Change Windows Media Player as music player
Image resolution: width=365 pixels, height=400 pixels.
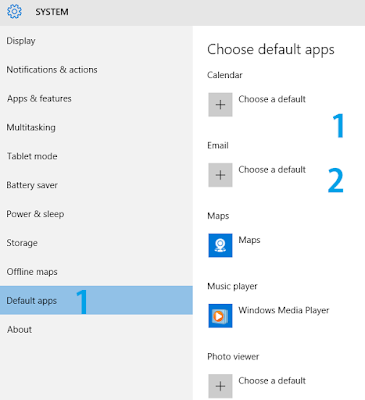284,310
